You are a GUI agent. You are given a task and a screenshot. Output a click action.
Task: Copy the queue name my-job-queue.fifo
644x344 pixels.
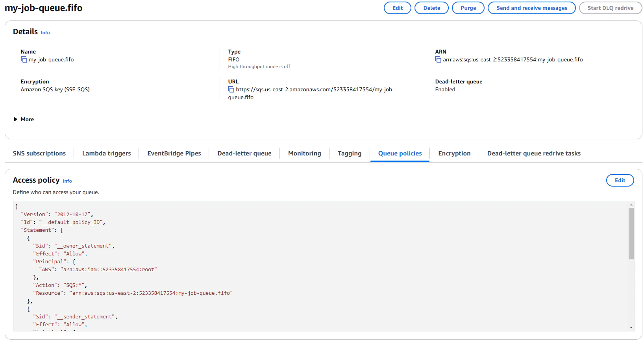24,60
